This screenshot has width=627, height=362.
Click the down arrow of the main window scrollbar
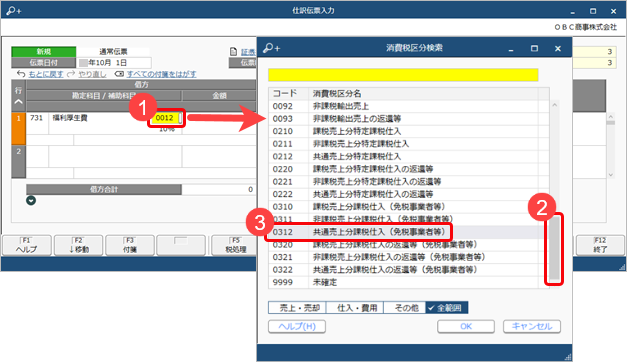[611, 174]
